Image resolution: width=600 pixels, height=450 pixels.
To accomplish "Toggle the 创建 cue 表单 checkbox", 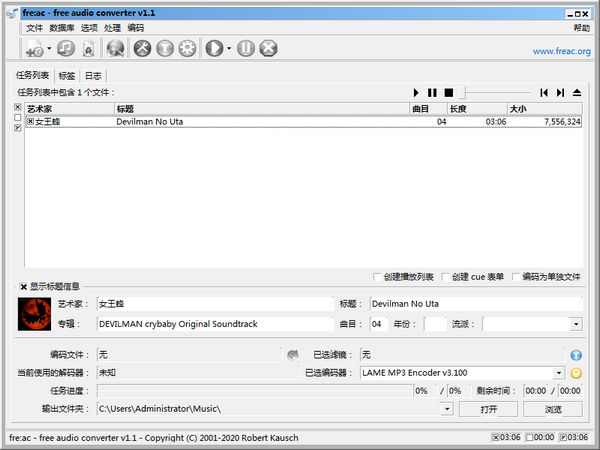I will click(x=445, y=277).
